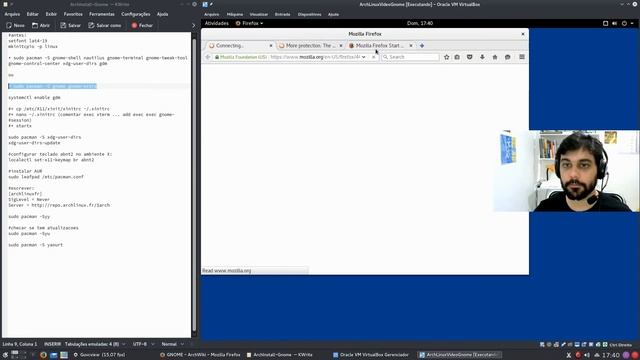The width and height of the screenshot is (640, 360).
Task: Click highlighted line sudo pacman -S gnome gnome-extra
Action: 52,86
